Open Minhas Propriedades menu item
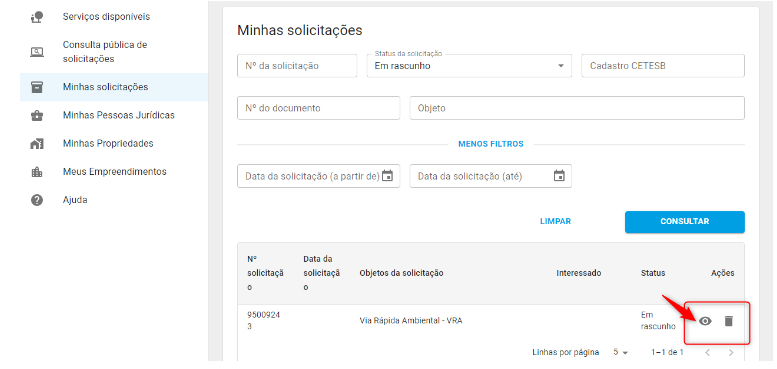The height and width of the screenshot is (369, 777). pos(114,144)
